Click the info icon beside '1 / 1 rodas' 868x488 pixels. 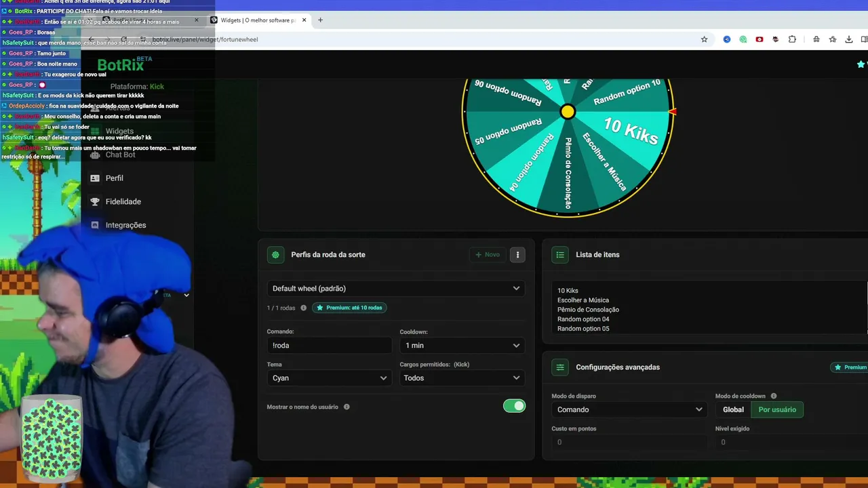pos(303,308)
